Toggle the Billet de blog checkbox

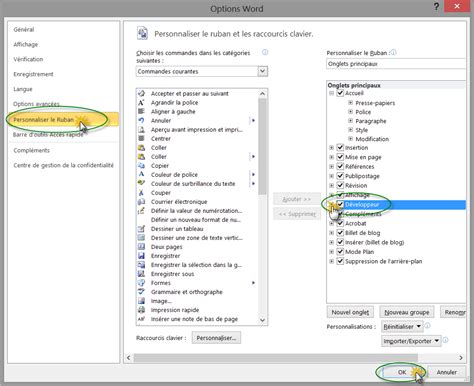(340, 233)
